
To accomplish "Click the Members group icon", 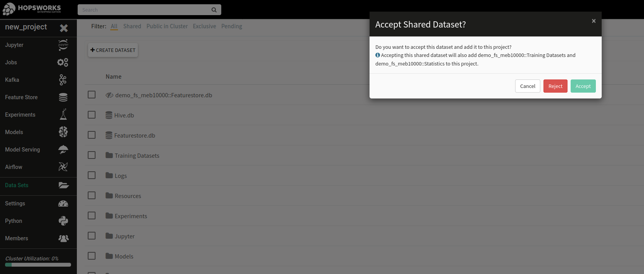I will [64, 238].
